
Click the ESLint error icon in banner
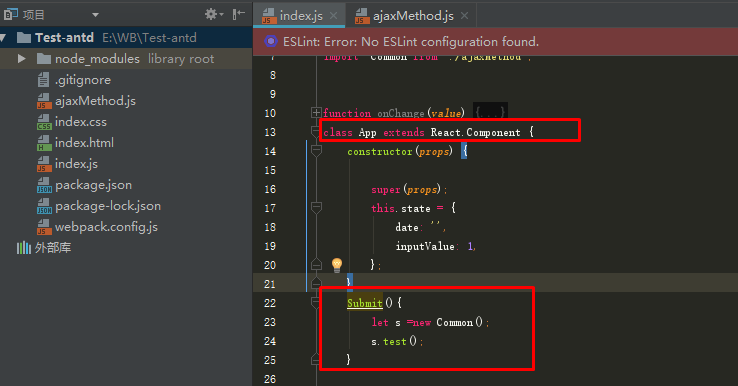pos(271,41)
